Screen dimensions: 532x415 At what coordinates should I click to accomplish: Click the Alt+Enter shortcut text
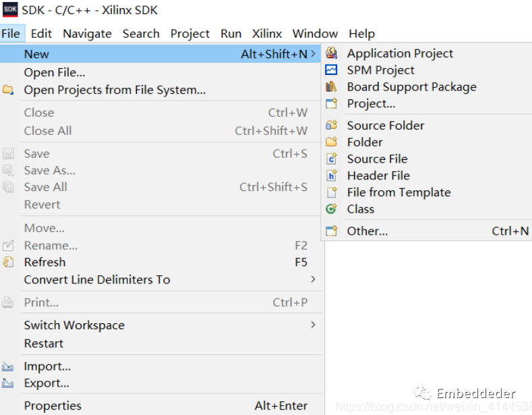click(281, 406)
